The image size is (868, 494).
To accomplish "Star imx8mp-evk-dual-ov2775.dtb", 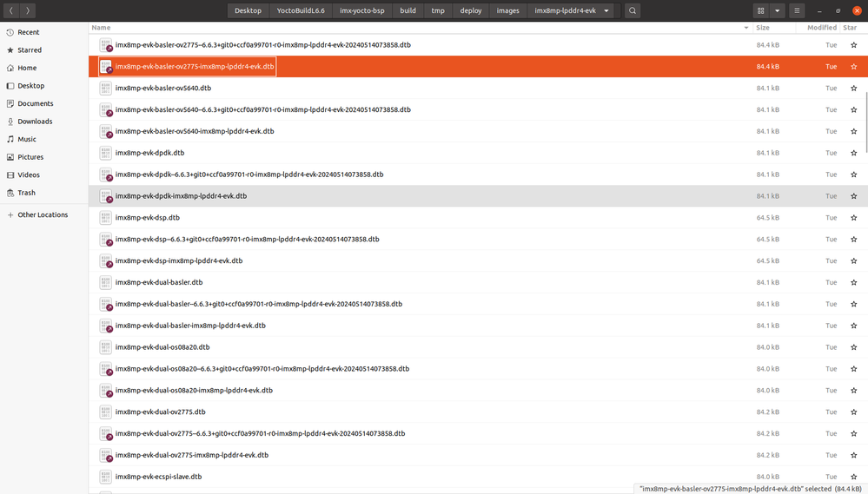I will pyautogui.click(x=853, y=412).
